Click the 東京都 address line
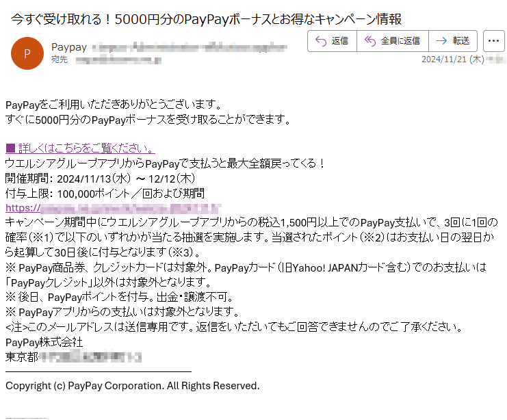Image resolution: width=507 pixels, height=420 pixels. 74,357
